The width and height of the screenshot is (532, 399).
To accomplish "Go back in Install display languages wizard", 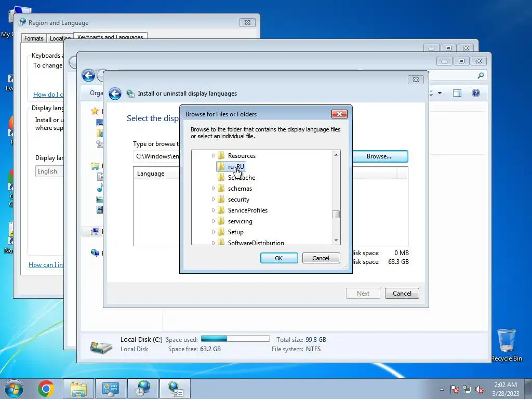I will [x=115, y=94].
